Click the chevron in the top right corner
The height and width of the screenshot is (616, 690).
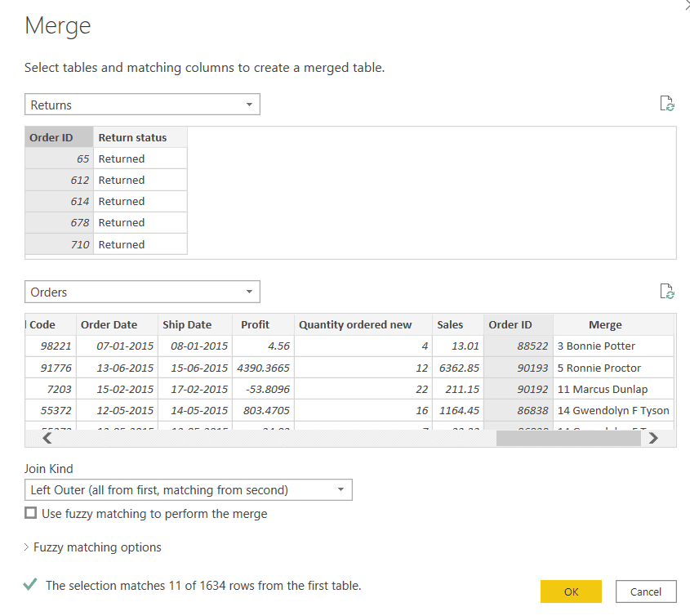687,4
